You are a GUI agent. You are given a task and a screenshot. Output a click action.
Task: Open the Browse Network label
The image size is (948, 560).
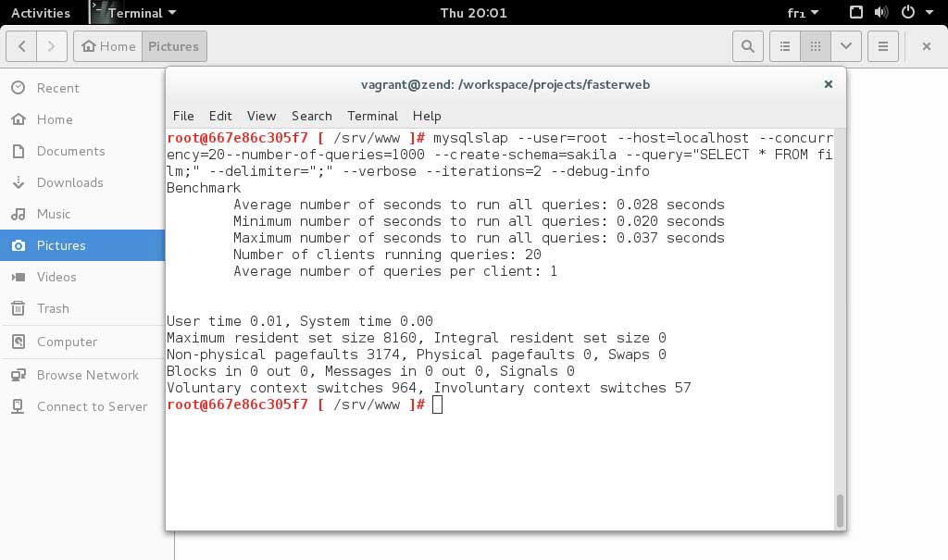(88, 375)
